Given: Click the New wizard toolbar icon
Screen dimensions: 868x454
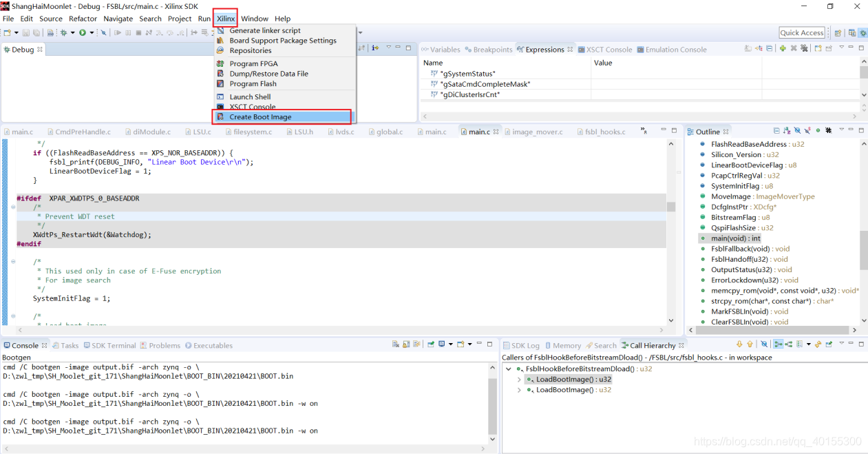Looking at the screenshot, I should [8, 32].
